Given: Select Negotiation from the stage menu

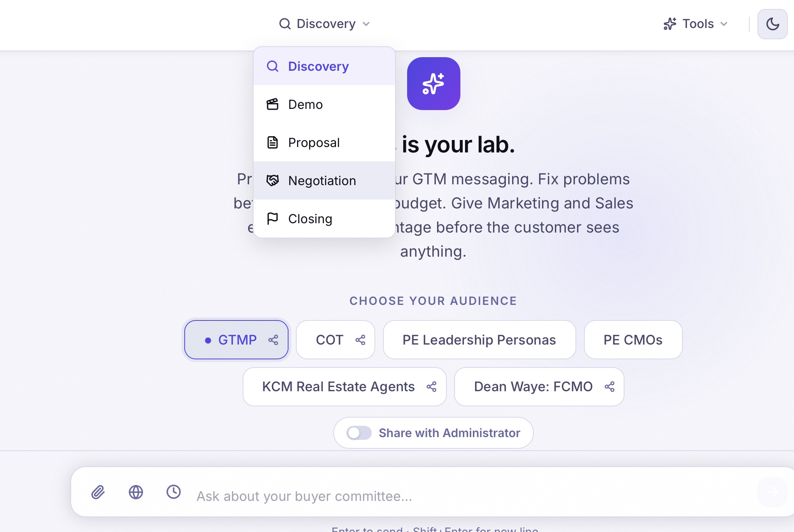Looking at the screenshot, I should (322, 180).
